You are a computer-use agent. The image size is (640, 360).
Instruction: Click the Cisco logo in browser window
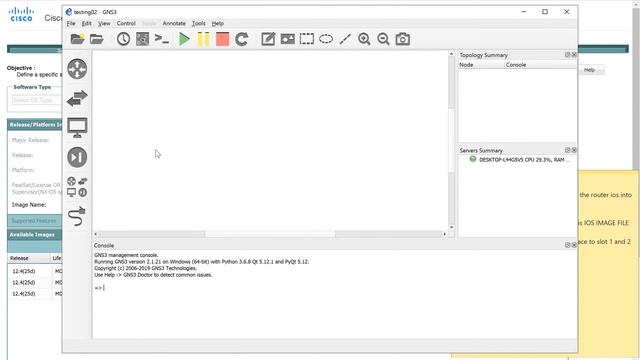point(21,14)
